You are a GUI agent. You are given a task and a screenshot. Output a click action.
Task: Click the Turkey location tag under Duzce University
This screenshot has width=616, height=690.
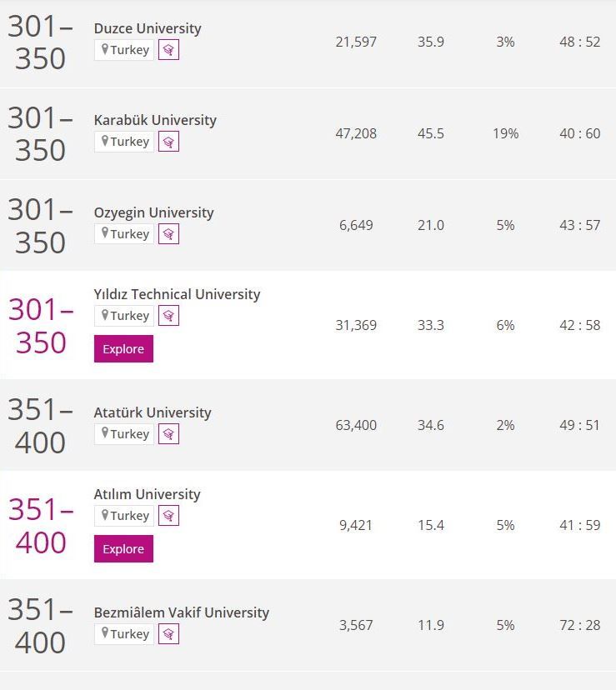[x=124, y=50]
